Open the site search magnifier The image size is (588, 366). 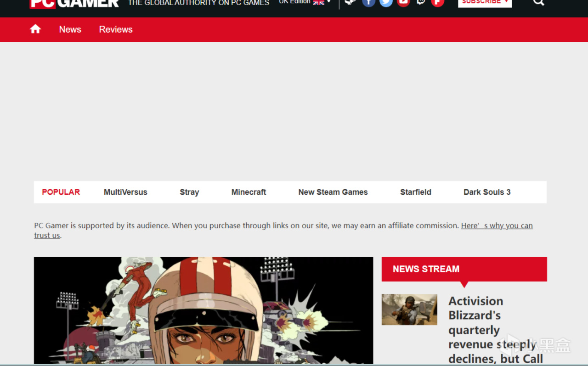click(538, 2)
